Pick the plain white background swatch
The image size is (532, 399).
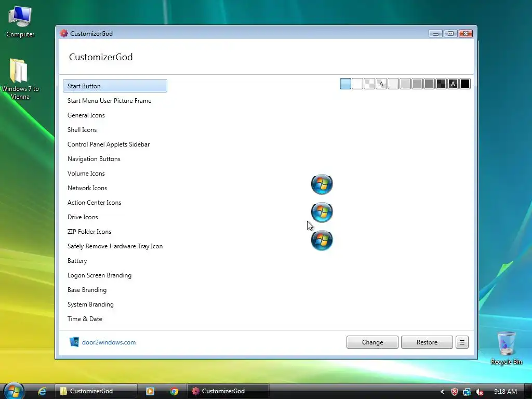(357, 84)
